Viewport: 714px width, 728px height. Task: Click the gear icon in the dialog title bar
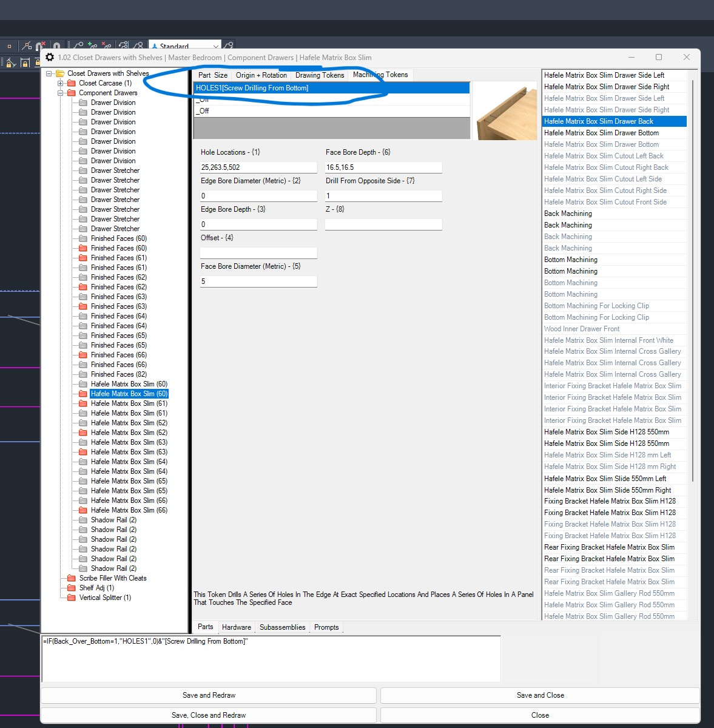click(x=50, y=57)
